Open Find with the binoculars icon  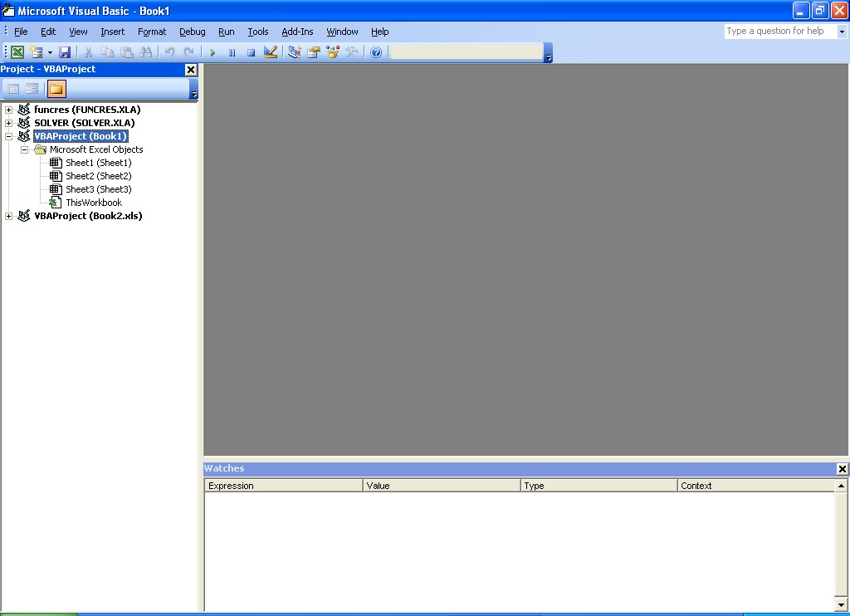[x=146, y=52]
